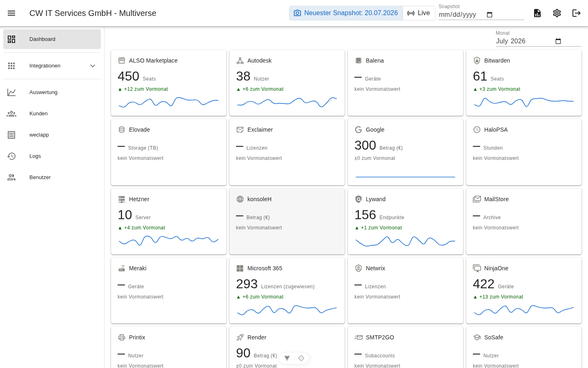
Task: Open the Lywand Endpunkte sparkline chart
Action: pyautogui.click(x=405, y=241)
